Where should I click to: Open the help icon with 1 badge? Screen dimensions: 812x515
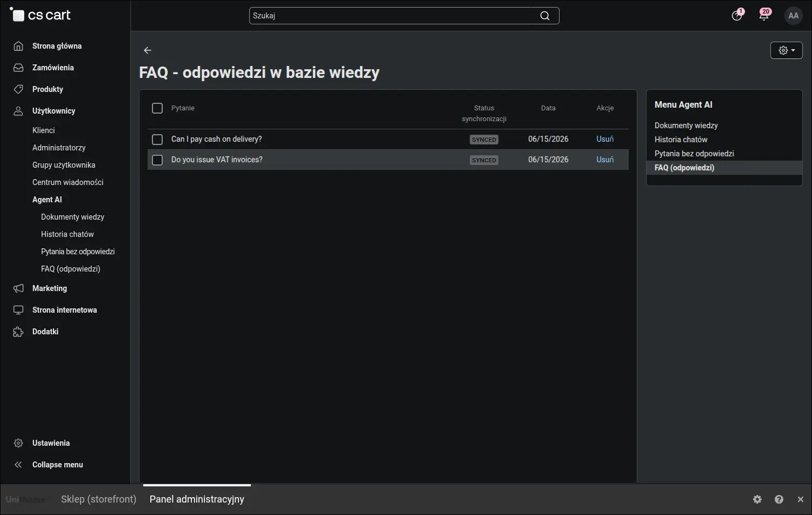[x=737, y=15]
